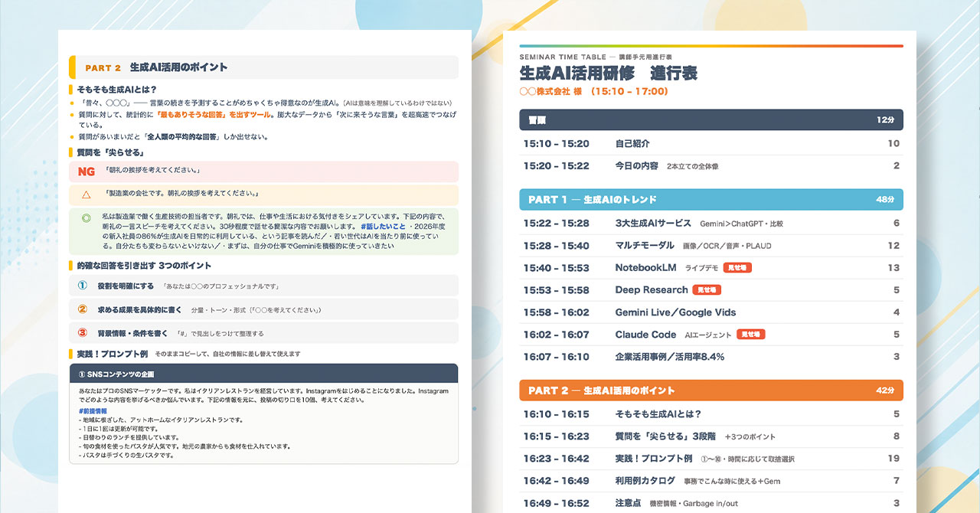Click the Claude Code row title
Screen dimensions: 980x513
(x=645, y=335)
